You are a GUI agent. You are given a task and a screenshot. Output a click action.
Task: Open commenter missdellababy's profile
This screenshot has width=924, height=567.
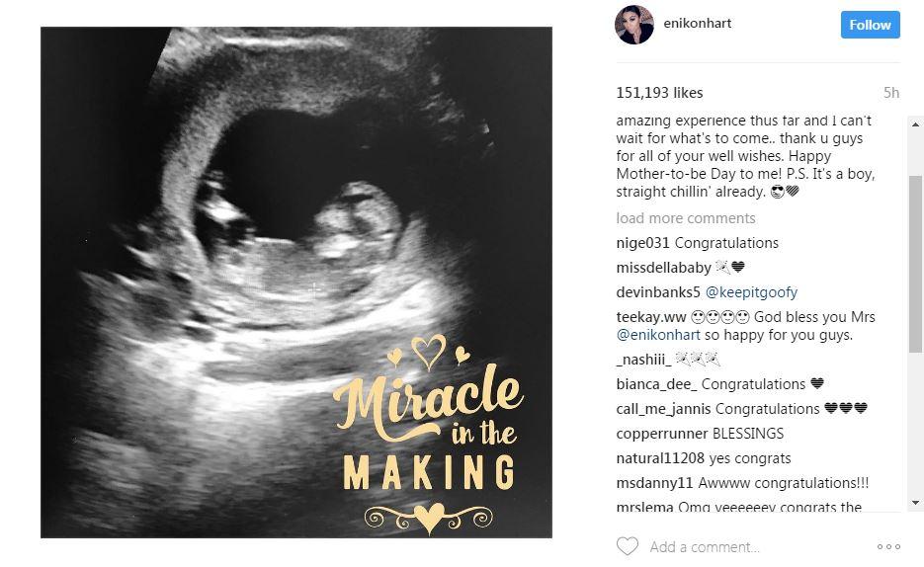click(663, 268)
